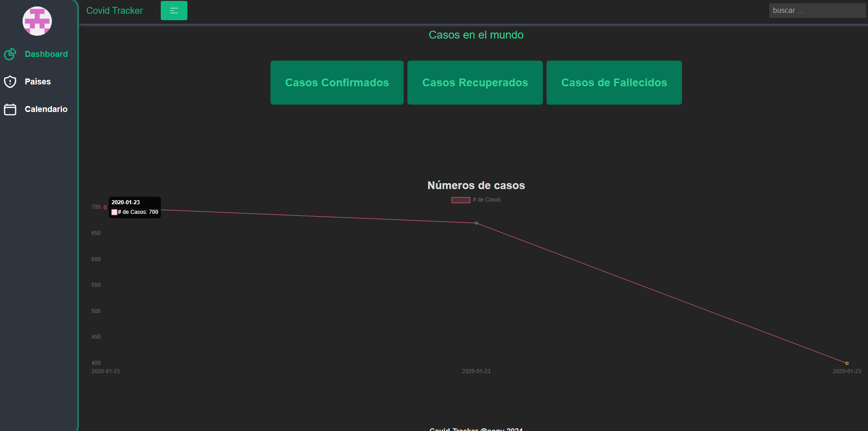Image resolution: width=868 pixels, height=431 pixels.
Task: Toggle the '# de Casos' legend swatch
Action: pos(461,200)
